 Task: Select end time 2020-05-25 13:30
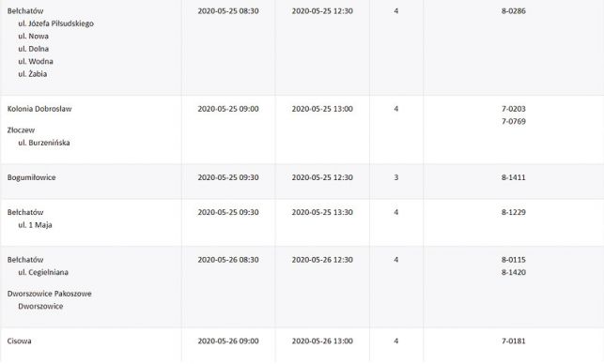[322, 212]
